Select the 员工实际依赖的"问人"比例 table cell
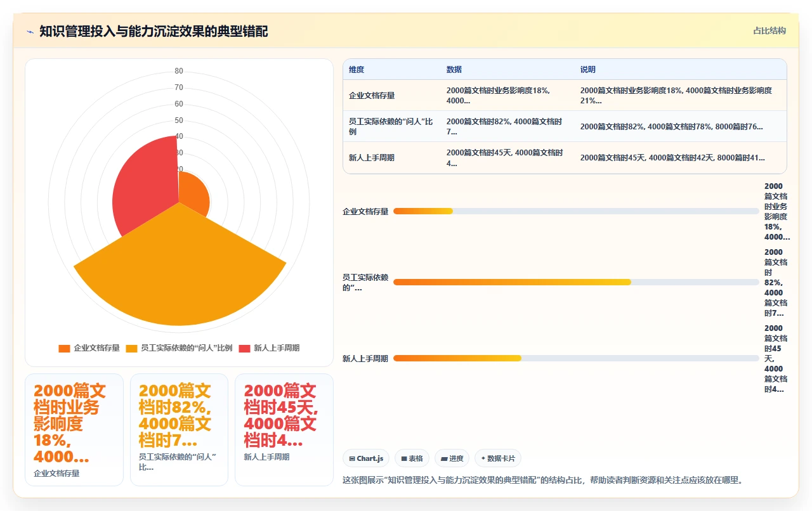Image resolution: width=812 pixels, height=511 pixels. [391, 127]
